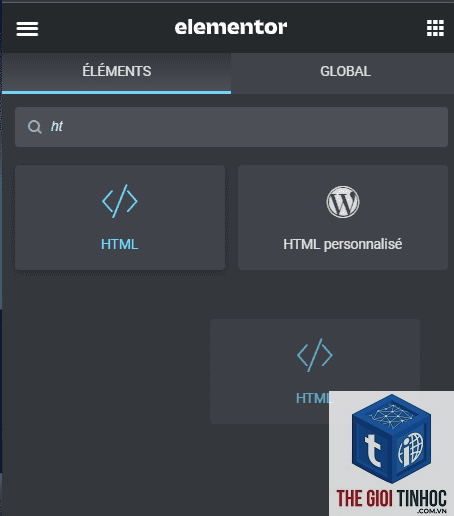Viewport: 454px width, 516px height.
Task: Click the search magnifier icon
Action: pyautogui.click(x=34, y=127)
